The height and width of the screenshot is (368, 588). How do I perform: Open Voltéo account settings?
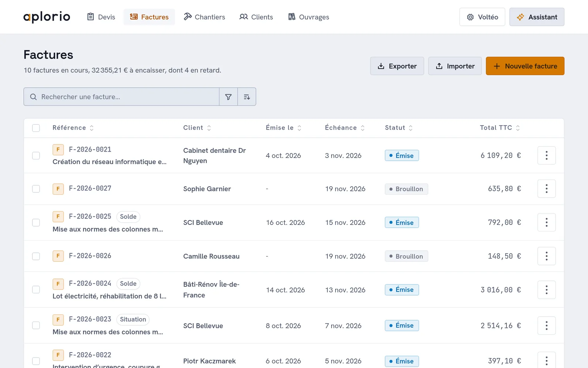[x=482, y=17]
